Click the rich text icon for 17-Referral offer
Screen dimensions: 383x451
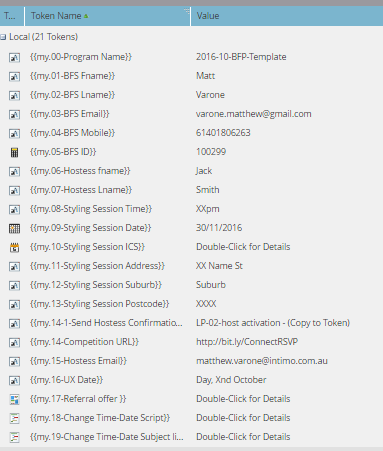point(14,399)
